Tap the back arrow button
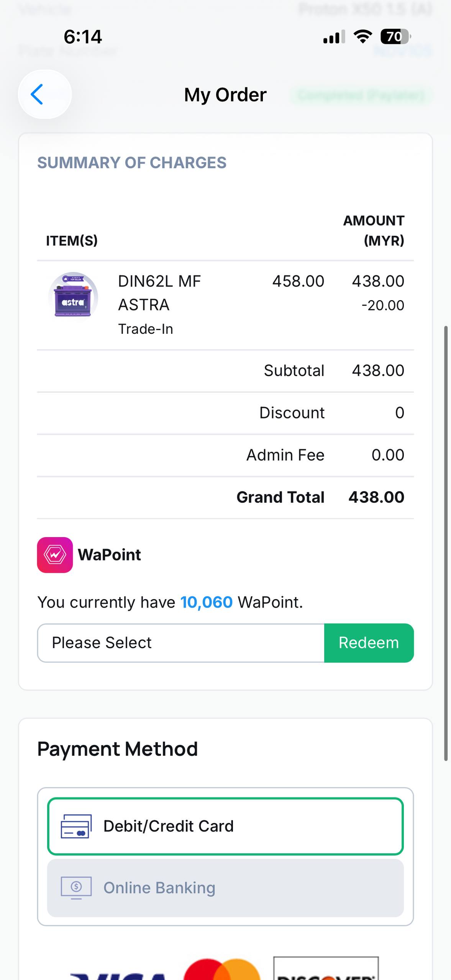Screen dimensions: 451x980 [44, 94]
